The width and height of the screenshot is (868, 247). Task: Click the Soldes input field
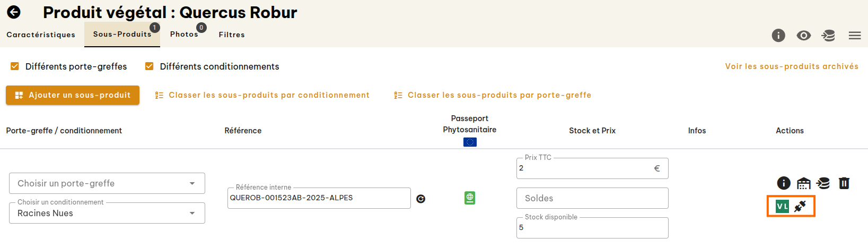click(592, 198)
